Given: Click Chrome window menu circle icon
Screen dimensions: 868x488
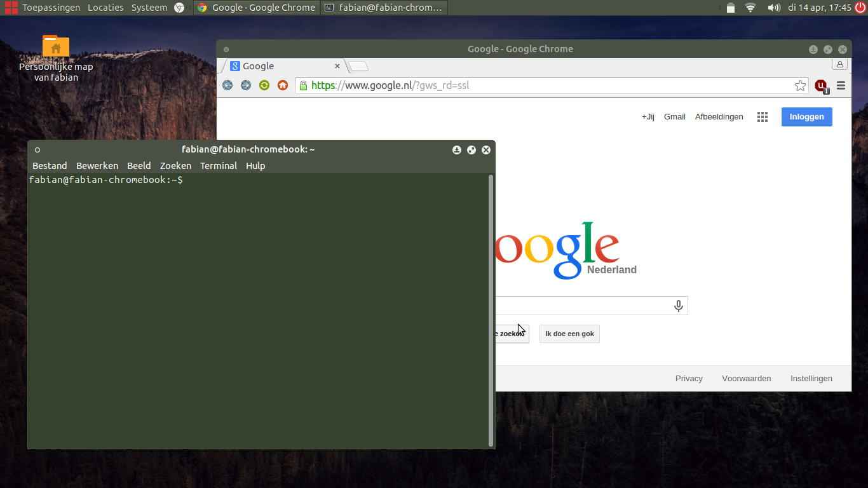Looking at the screenshot, I should (226, 50).
